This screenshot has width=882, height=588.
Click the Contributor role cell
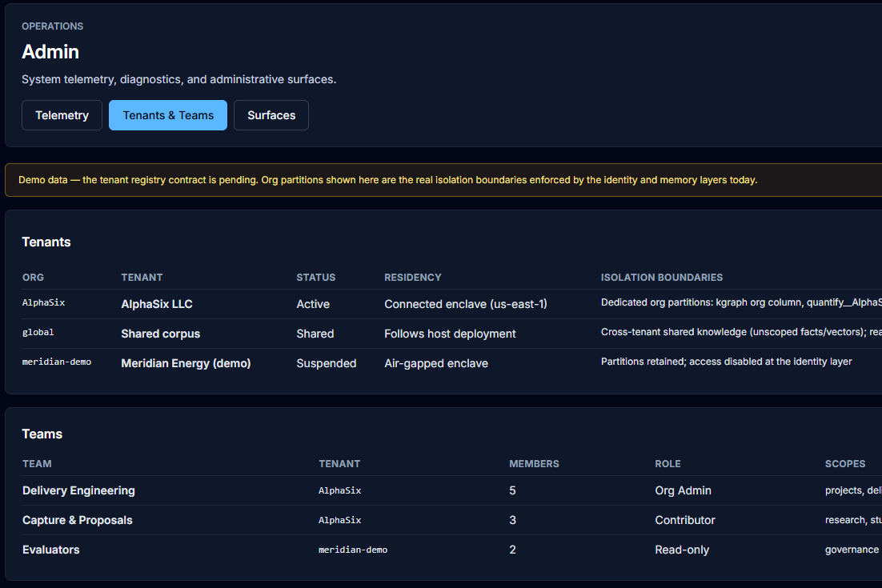[685, 521]
